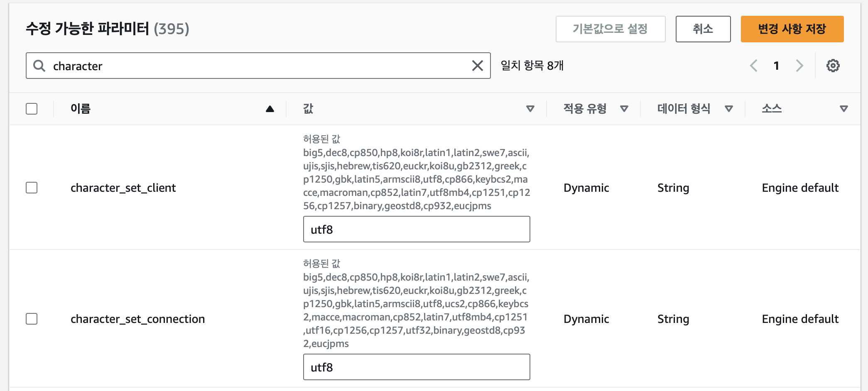Viewport: 868px width, 391px height.
Task: Open the 적용 유형 column dropdown
Action: pyautogui.click(x=624, y=109)
